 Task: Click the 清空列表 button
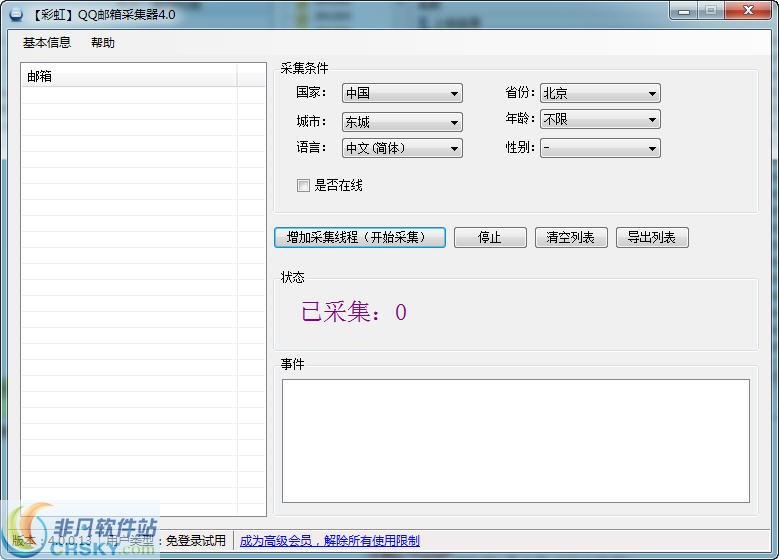pos(571,238)
